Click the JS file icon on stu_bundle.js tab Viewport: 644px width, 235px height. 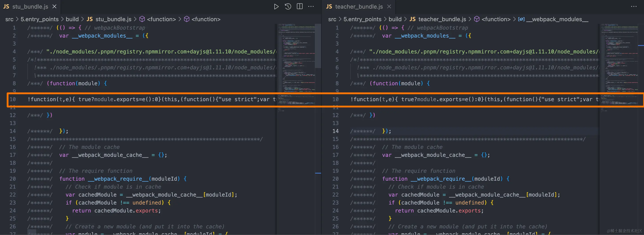pos(6,6)
